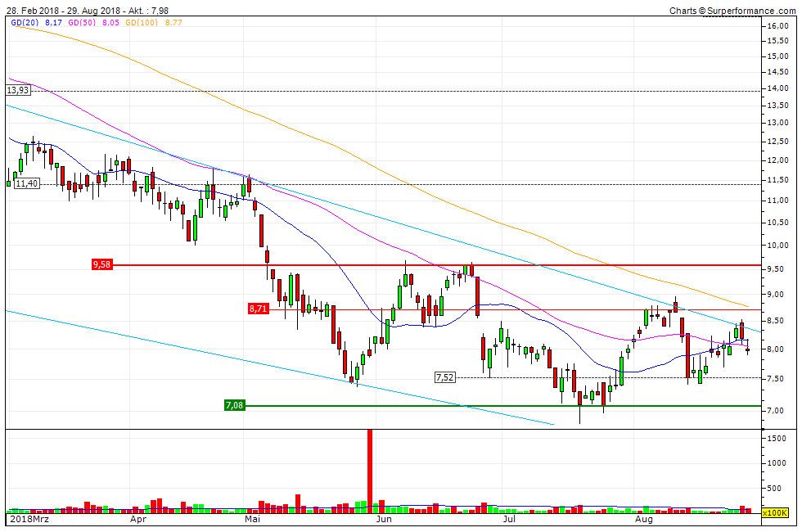Click the Jul time axis label
802x532 pixels.
508,519
